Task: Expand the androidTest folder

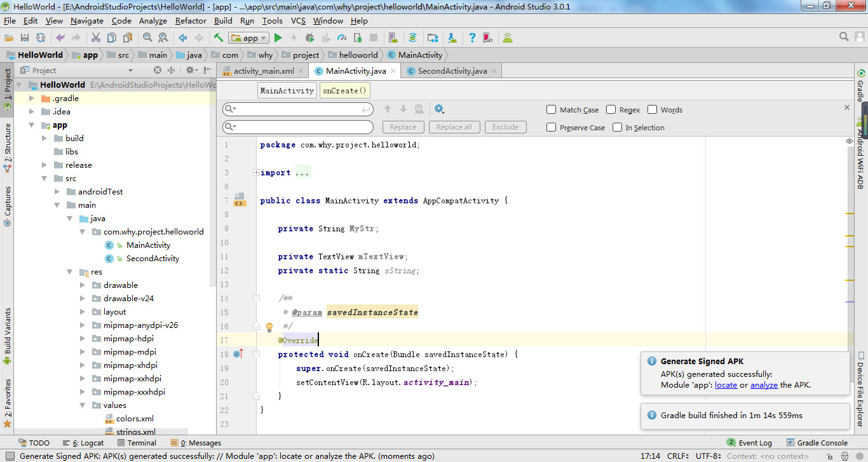Action: [57, 192]
